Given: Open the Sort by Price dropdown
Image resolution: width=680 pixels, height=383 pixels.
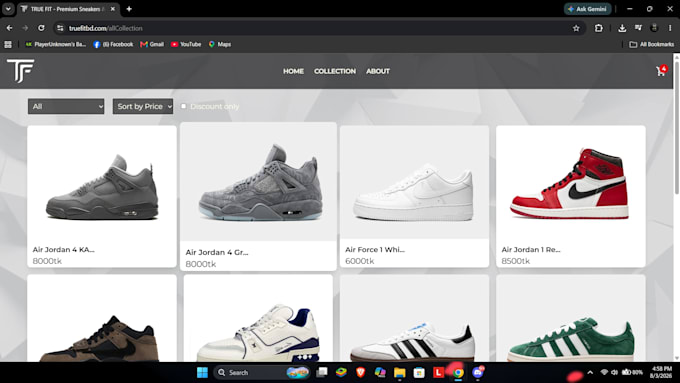Looking at the screenshot, I should pyautogui.click(x=143, y=106).
